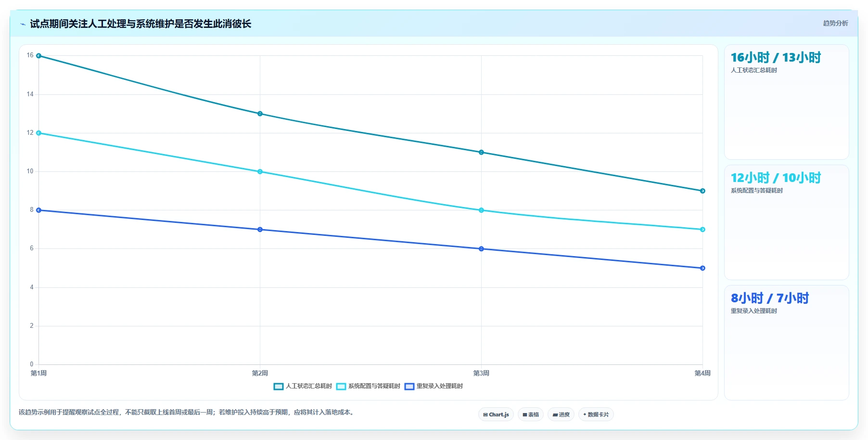Select the 人工状态汇总耗时 point at 第1周

point(39,56)
